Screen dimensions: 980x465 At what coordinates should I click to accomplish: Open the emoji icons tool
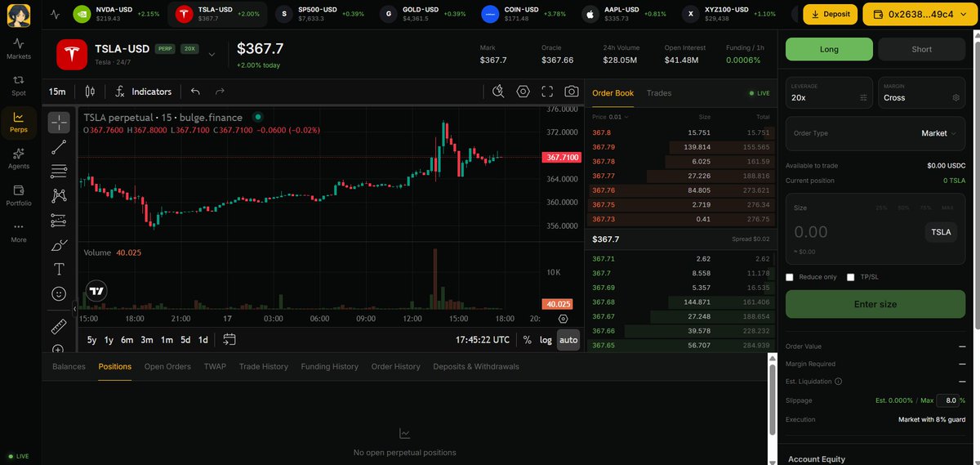click(59, 293)
